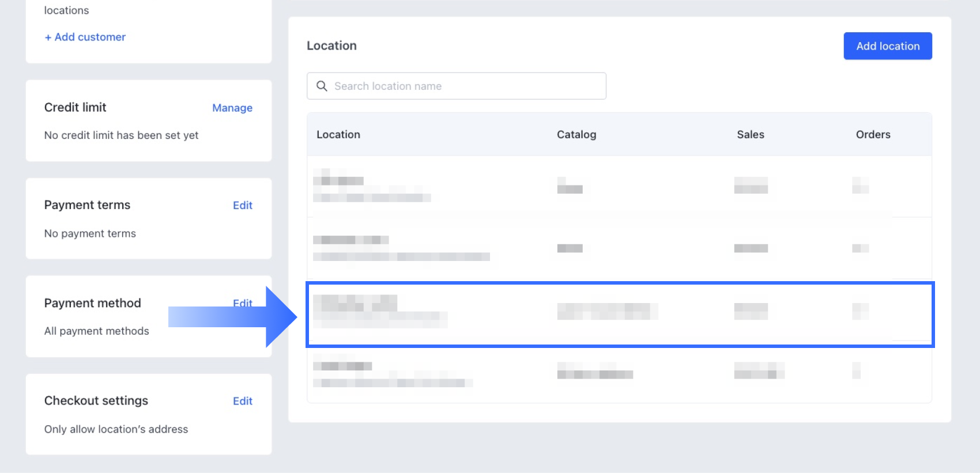Open the first location row's name
The width and height of the screenshot is (980, 473).
coord(339,180)
